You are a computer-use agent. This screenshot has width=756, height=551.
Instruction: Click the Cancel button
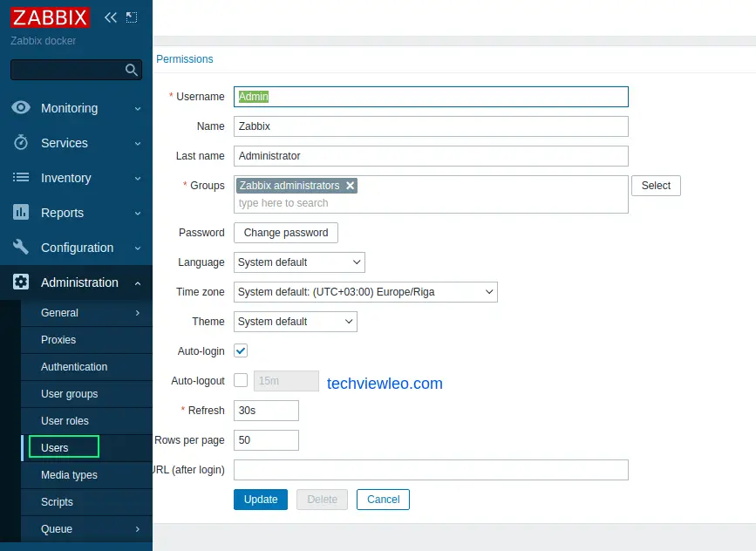pos(384,500)
